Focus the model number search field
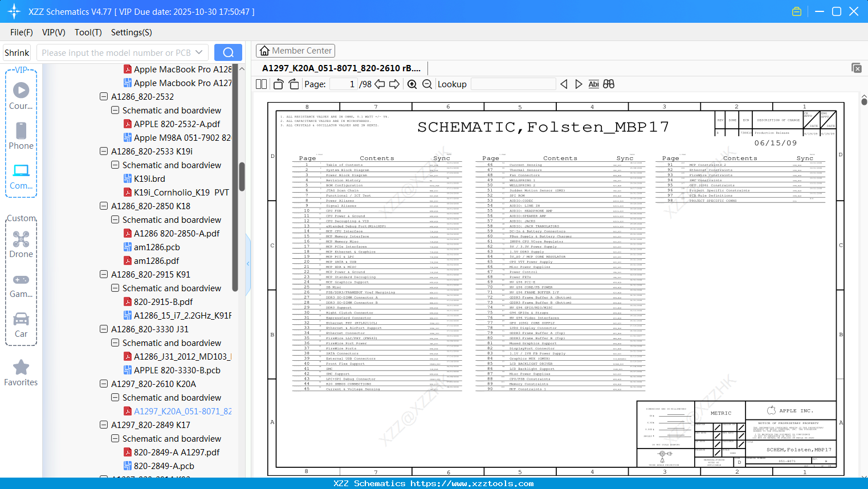 tap(123, 52)
